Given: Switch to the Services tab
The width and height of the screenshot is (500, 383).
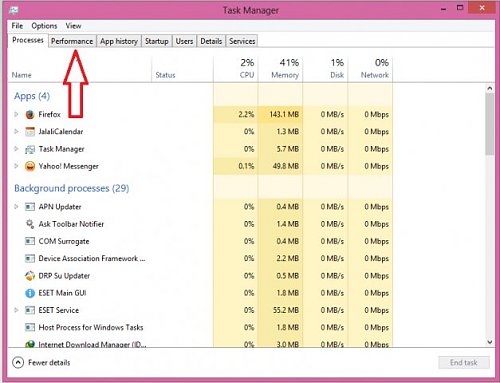Looking at the screenshot, I should point(242,41).
